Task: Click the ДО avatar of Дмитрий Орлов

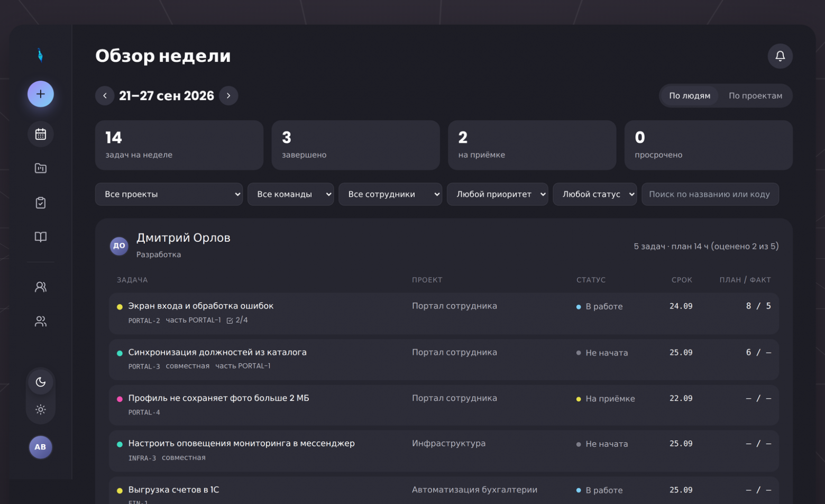Action: click(119, 246)
